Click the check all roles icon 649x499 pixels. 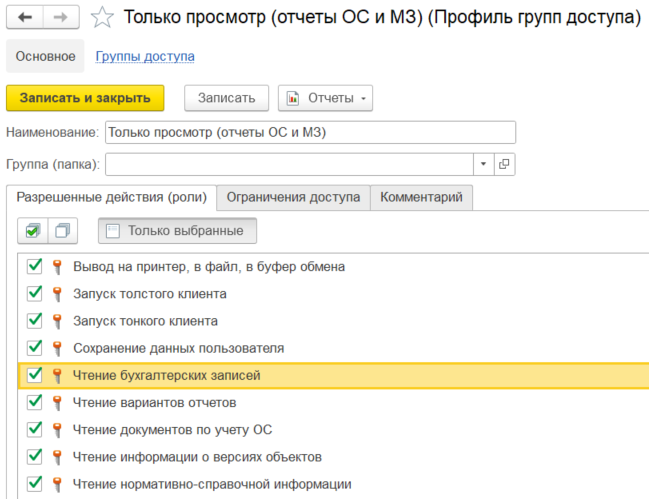(33, 231)
